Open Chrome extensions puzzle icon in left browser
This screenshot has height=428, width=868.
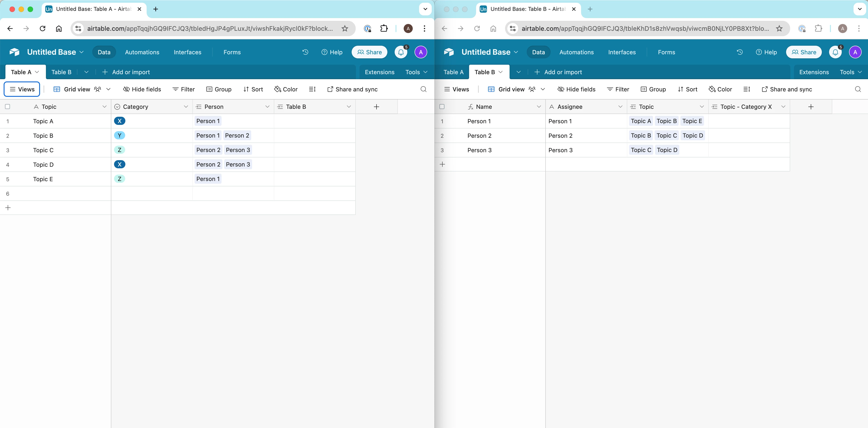pyautogui.click(x=384, y=29)
